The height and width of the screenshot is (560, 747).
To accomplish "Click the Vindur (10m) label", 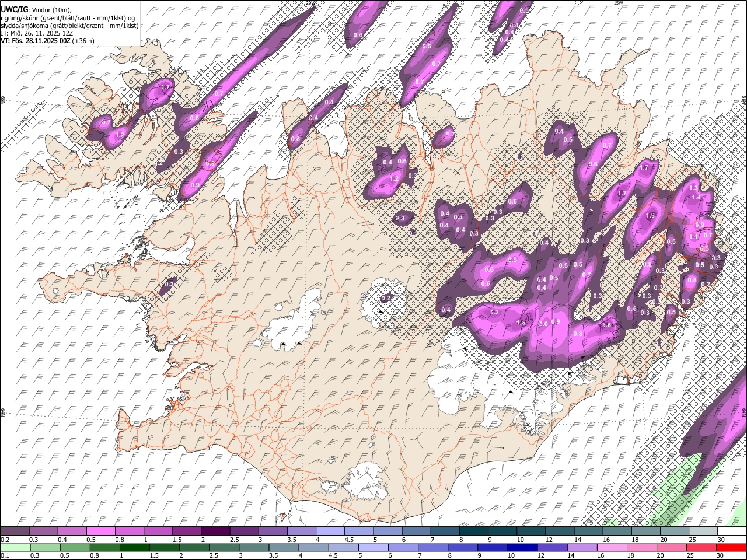I will tap(51, 10).
